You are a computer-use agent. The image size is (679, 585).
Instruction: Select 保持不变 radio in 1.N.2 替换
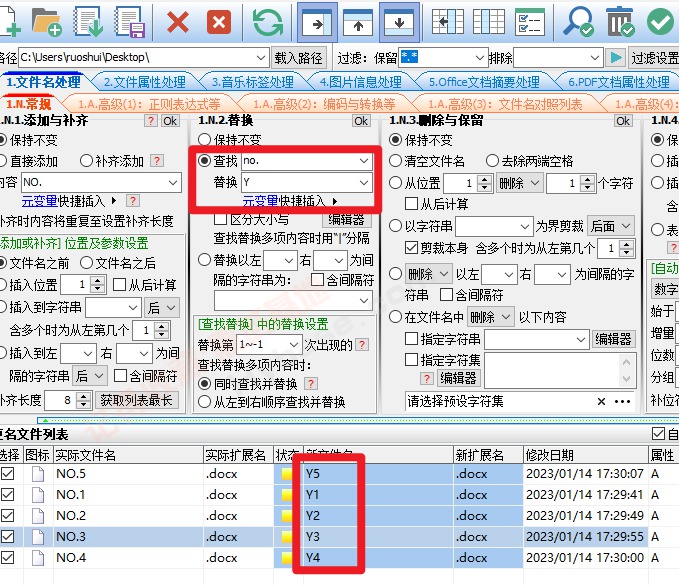tap(204, 140)
